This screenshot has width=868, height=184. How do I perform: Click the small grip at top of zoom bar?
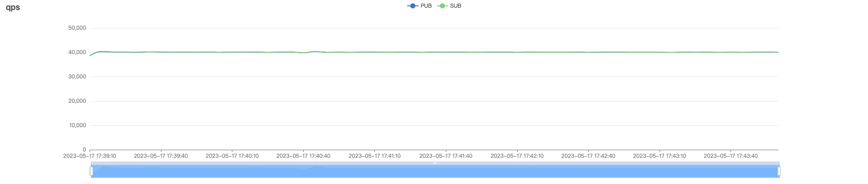point(435,163)
